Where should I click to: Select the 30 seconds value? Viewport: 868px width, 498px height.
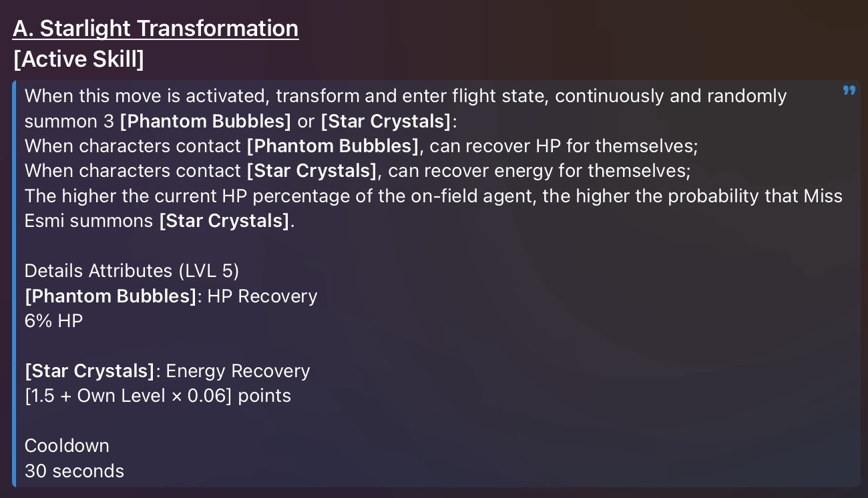click(74, 471)
